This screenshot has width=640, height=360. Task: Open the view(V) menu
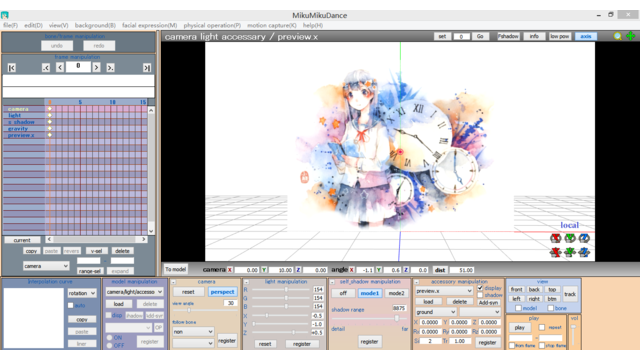tap(59, 25)
